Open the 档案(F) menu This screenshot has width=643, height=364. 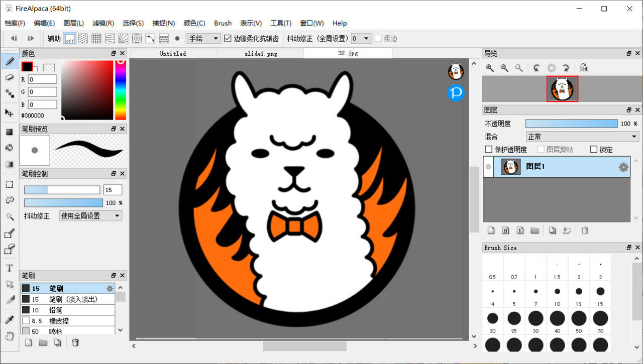click(x=15, y=23)
